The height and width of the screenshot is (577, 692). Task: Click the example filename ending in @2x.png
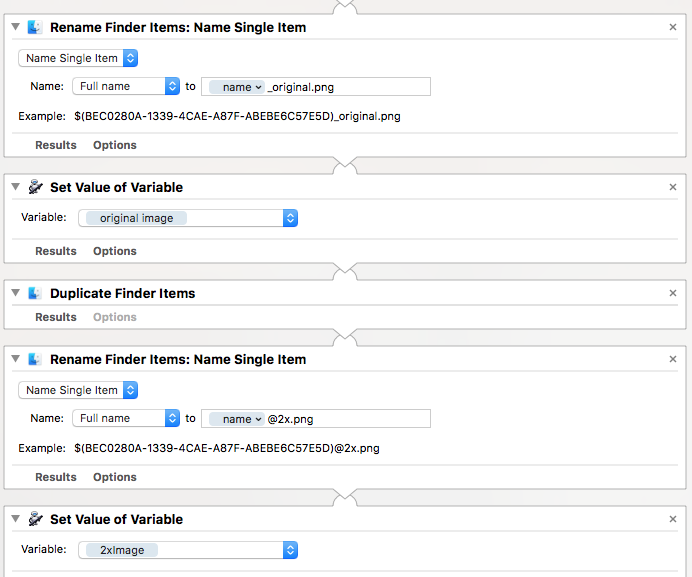pos(227,449)
